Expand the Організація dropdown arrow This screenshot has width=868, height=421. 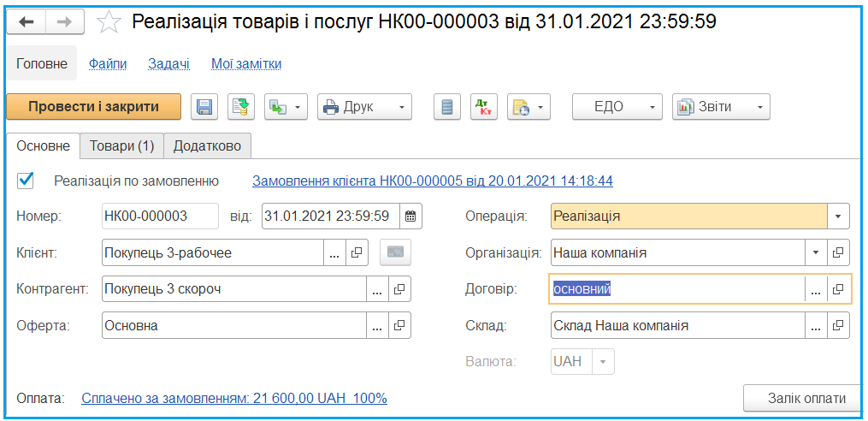pos(816,253)
